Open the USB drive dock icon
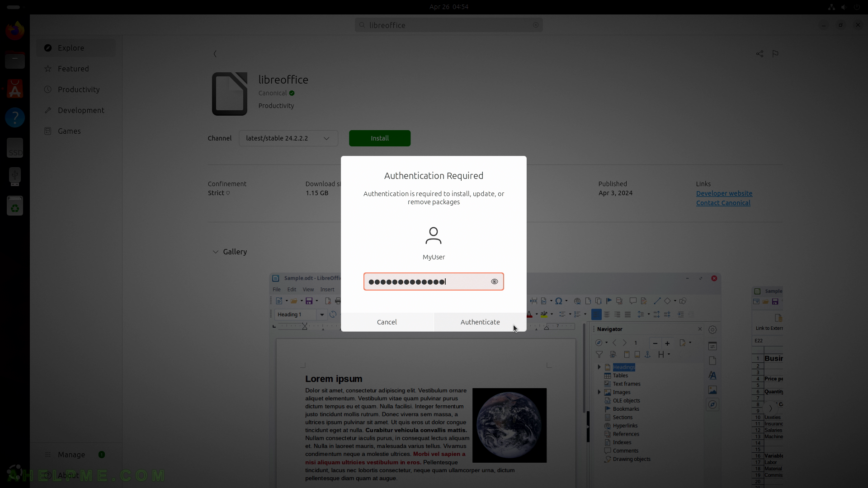This screenshot has height=488, width=868. (15, 176)
